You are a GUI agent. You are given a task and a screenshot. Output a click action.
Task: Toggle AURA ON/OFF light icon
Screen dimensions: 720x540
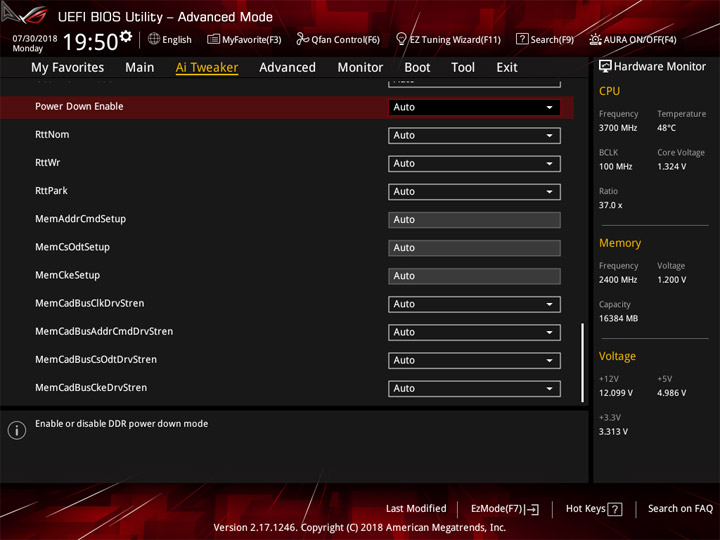point(595,39)
